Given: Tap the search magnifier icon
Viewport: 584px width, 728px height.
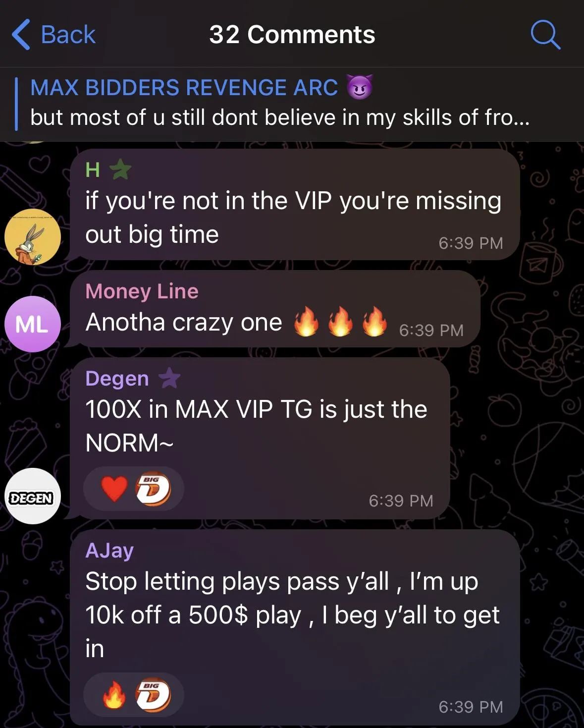Looking at the screenshot, I should [545, 35].
